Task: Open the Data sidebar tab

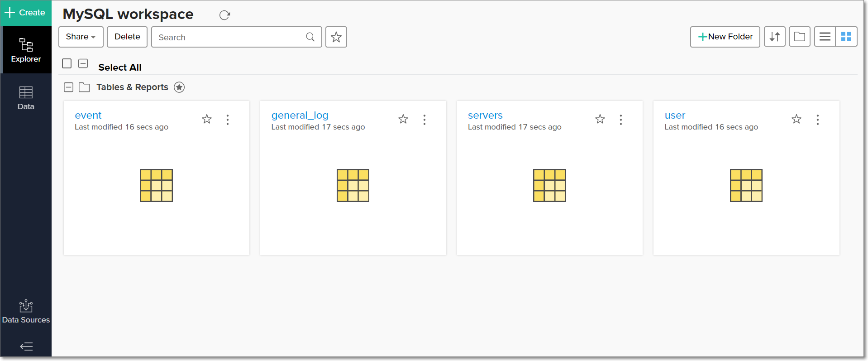Action: (x=26, y=98)
